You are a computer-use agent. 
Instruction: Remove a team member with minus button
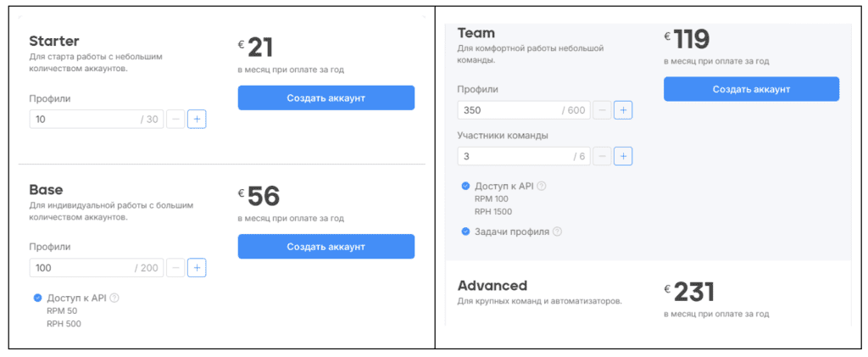[603, 157]
